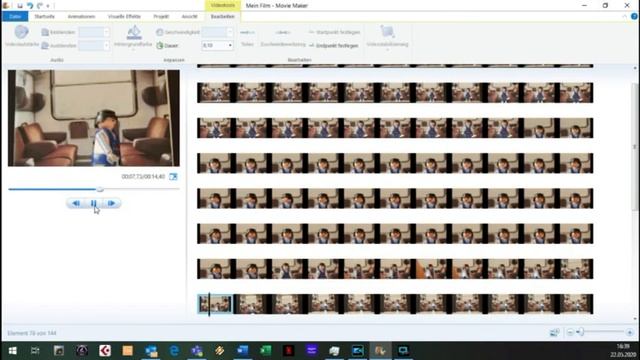Viewport: 640px width, 360px height.
Task: Open Excel from the taskbar
Action: 266,351
